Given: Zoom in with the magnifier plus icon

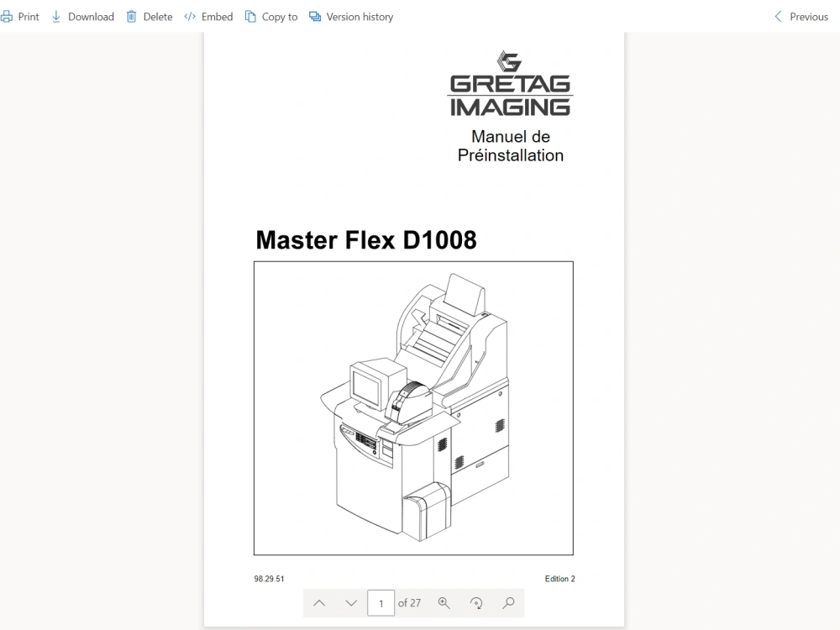Looking at the screenshot, I should click(x=444, y=603).
